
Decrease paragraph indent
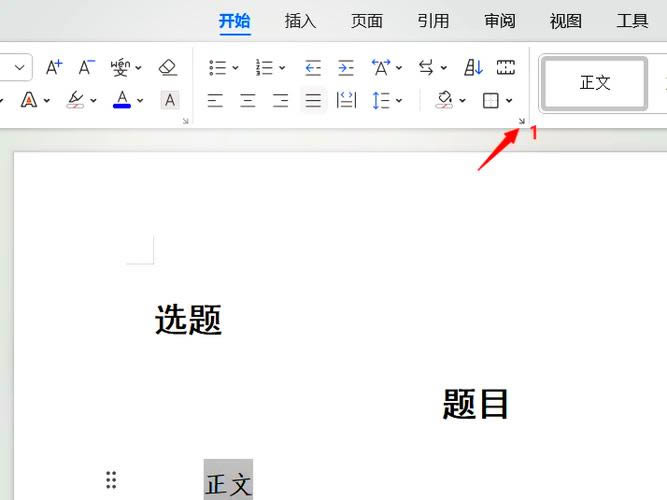313,67
